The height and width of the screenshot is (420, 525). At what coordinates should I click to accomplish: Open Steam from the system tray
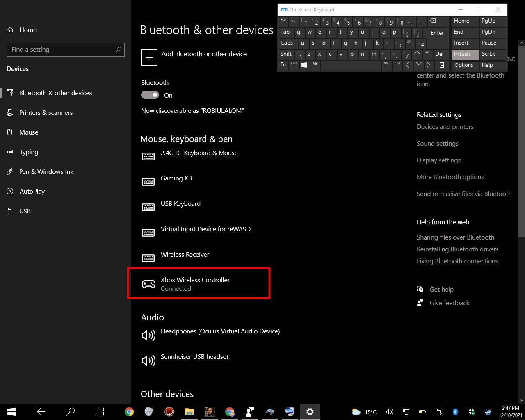click(488, 412)
